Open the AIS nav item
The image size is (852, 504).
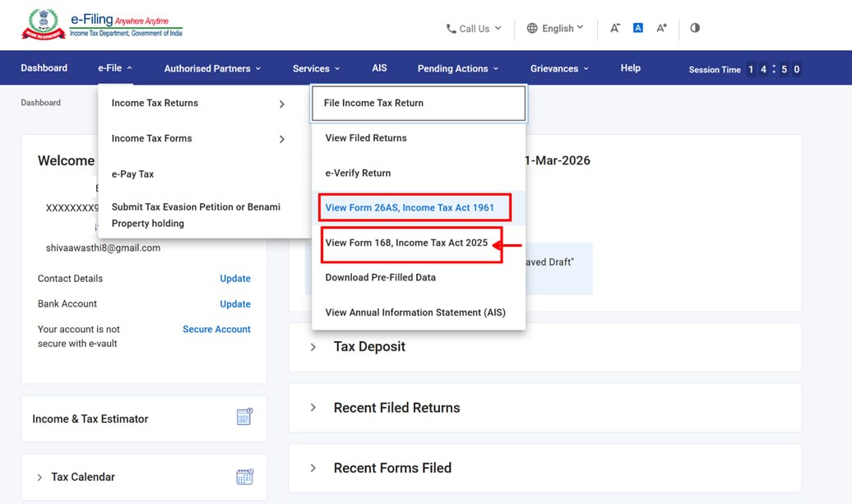point(379,68)
